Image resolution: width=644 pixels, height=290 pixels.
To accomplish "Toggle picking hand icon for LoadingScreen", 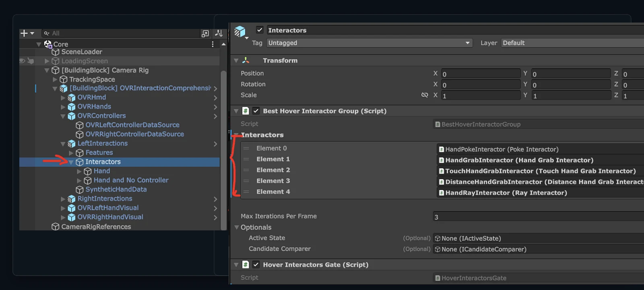I will (31, 61).
